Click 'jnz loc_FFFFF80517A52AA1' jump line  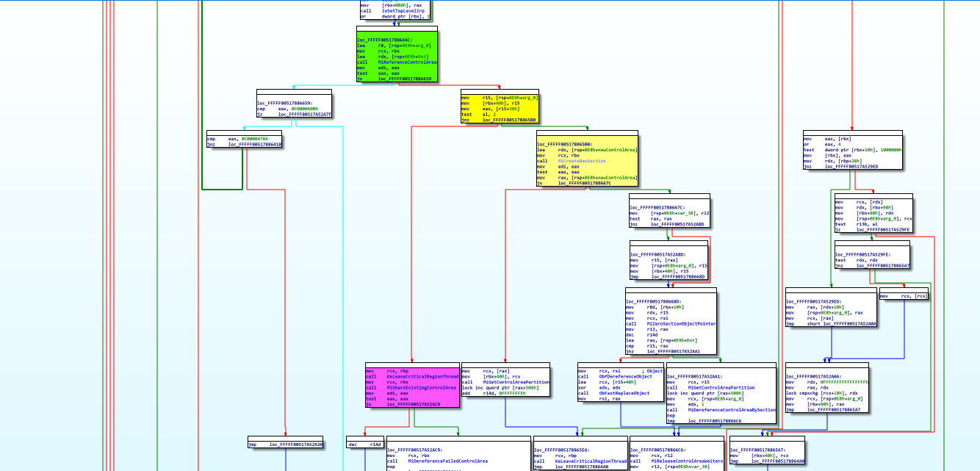663,351
